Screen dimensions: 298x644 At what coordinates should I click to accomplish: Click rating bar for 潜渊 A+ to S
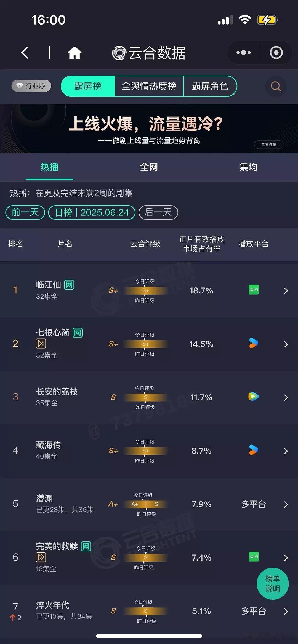[x=146, y=504]
